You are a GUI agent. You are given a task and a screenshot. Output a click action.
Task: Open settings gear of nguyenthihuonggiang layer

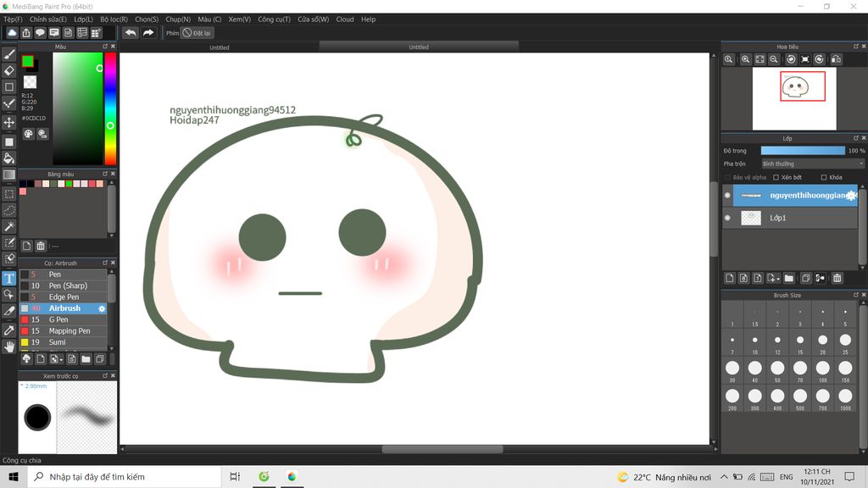coord(851,196)
